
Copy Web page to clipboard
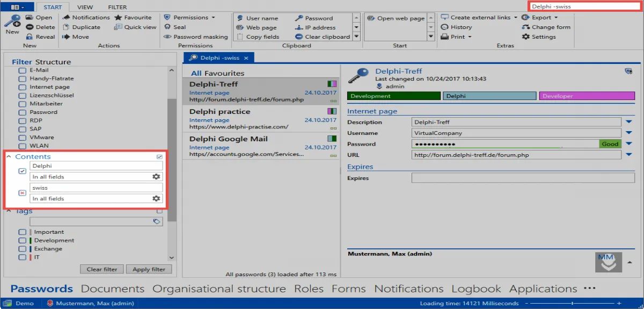(256, 28)
